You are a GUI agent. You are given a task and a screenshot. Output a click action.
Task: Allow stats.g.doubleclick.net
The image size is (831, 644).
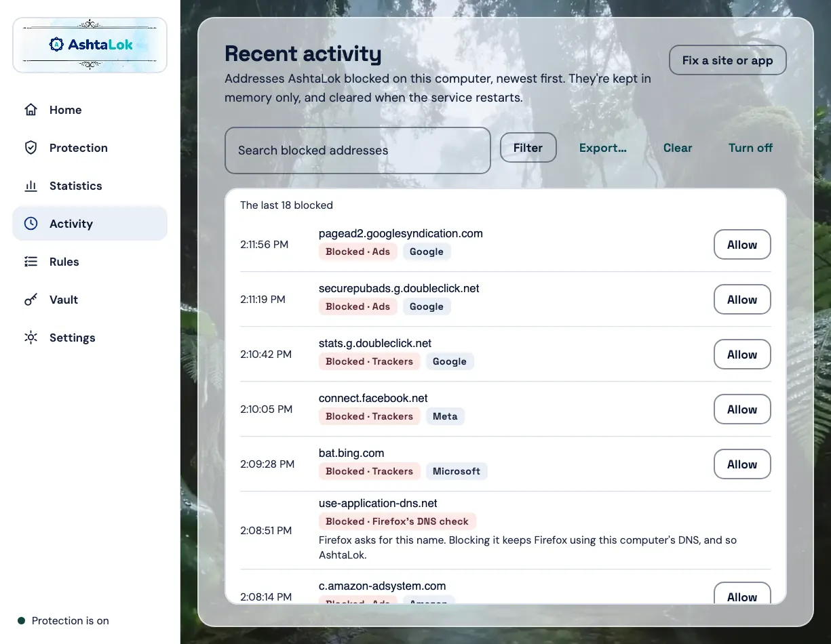[742, 355]
